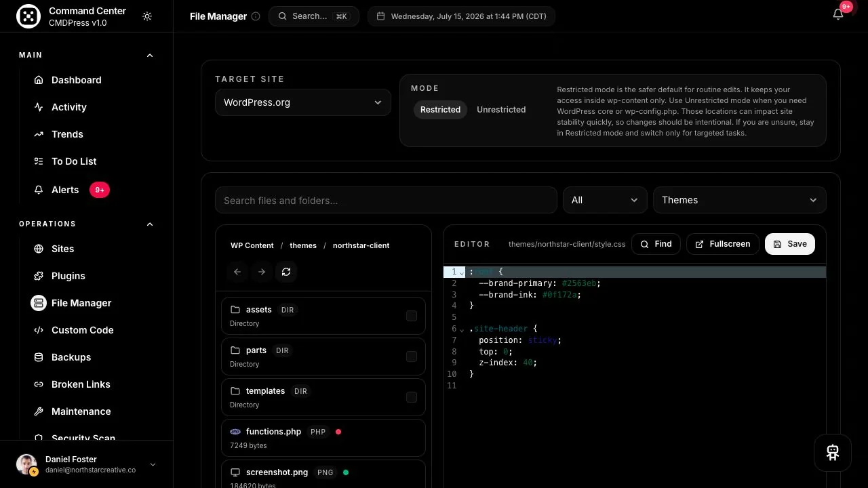Viewport: 868px width, 488px height.
Task: Click the parts directory name
Action: click(256, 350)
